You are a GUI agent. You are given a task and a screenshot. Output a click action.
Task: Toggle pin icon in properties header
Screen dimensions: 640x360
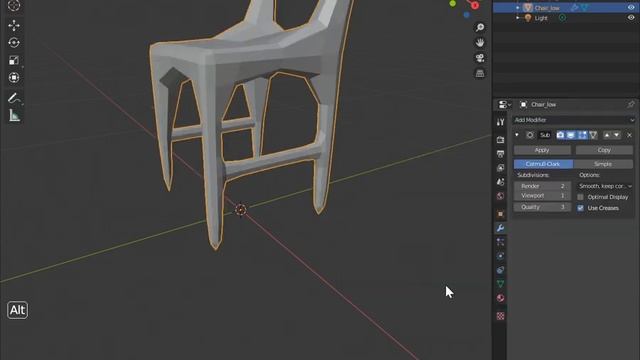click(631, 104)
